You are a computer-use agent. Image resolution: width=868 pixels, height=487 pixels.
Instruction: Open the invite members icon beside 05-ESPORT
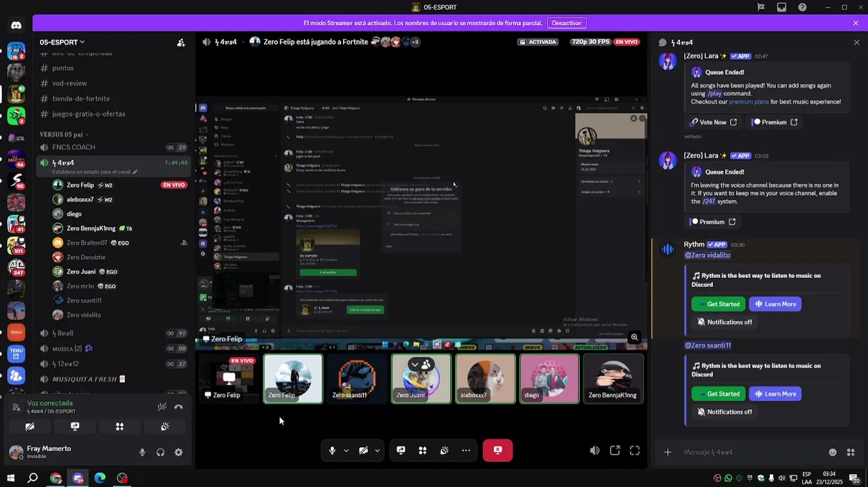click(181, 42)
